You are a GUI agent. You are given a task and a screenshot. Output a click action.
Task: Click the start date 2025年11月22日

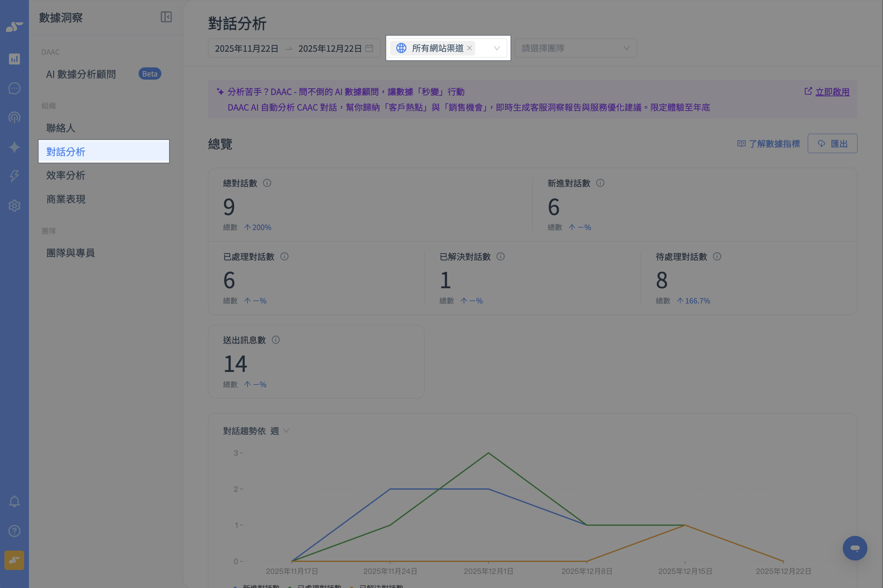pos(246,48)
